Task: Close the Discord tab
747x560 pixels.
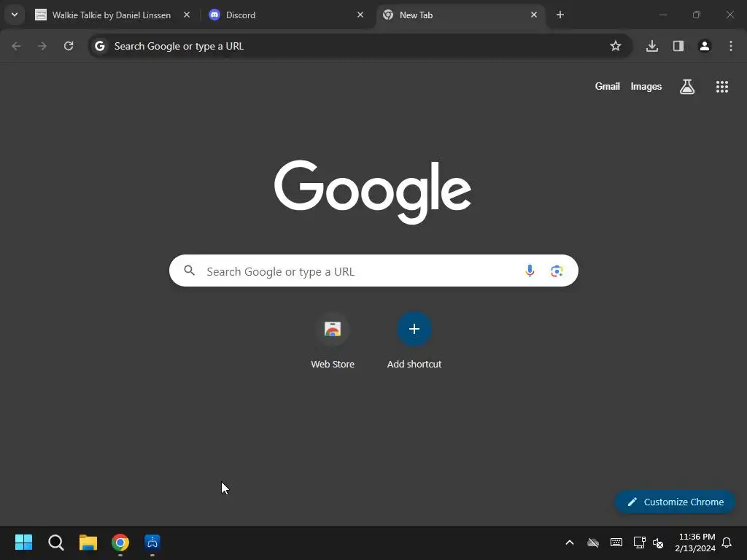Action: 360,15
